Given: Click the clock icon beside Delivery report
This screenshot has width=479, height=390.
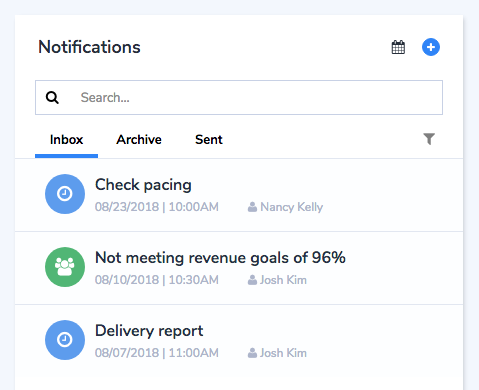Looking at the screenshot, I should pyautogui.click(x=65, y=340).
